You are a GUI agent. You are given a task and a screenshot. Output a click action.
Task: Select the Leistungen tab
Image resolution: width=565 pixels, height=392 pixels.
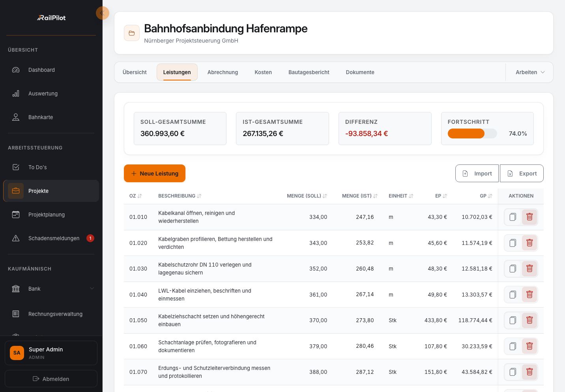click(177, 72)
